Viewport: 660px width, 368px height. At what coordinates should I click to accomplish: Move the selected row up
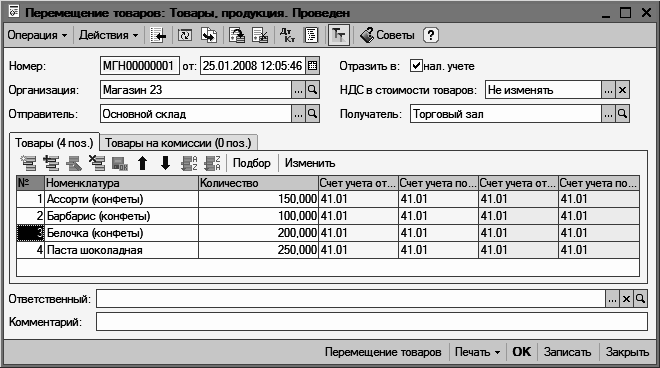pos(143,163)
